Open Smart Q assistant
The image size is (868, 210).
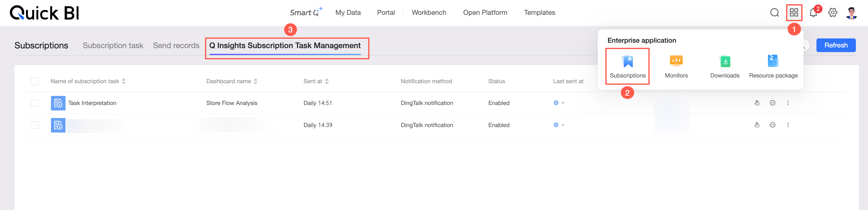[306, 12]
